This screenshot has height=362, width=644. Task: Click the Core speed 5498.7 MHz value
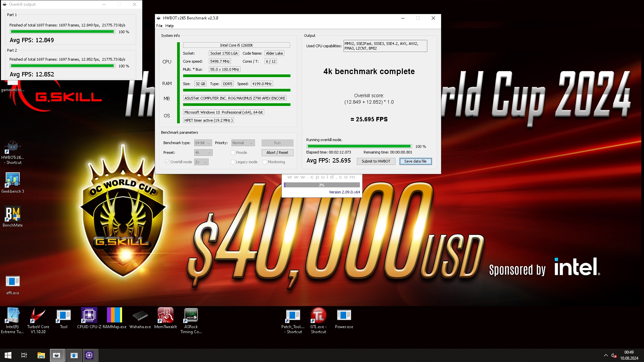[220, 61]
